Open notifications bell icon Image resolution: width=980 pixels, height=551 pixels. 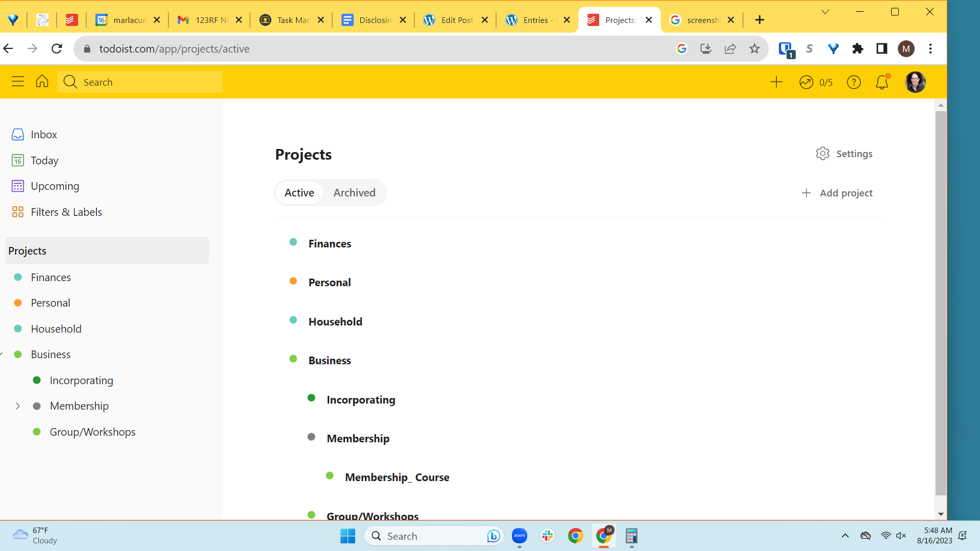(882, 82)
